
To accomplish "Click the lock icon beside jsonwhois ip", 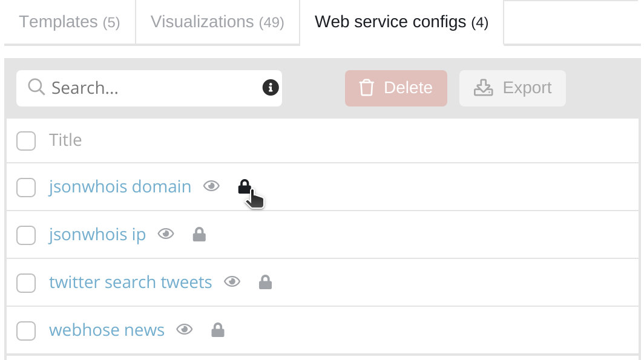I will [x=199, y=234].
